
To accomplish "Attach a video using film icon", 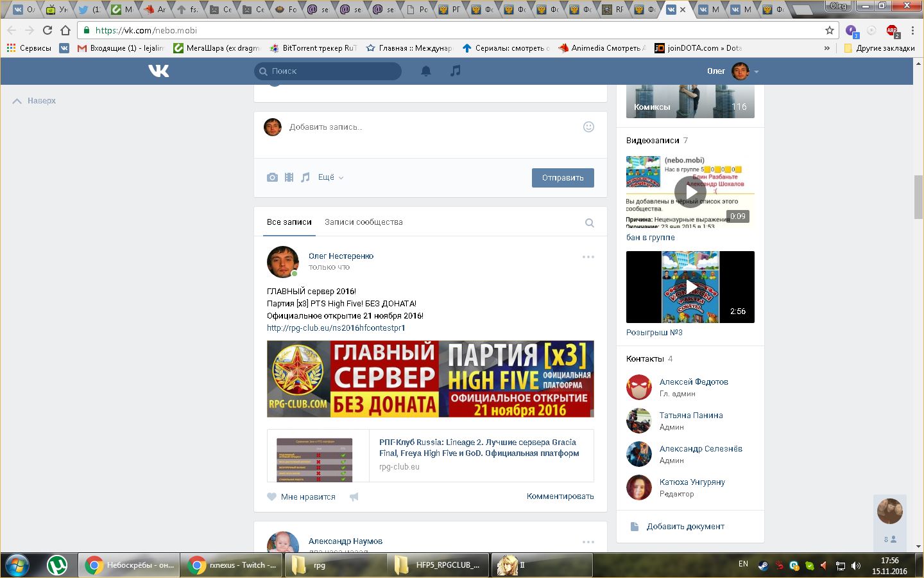I will pos(289,177).
